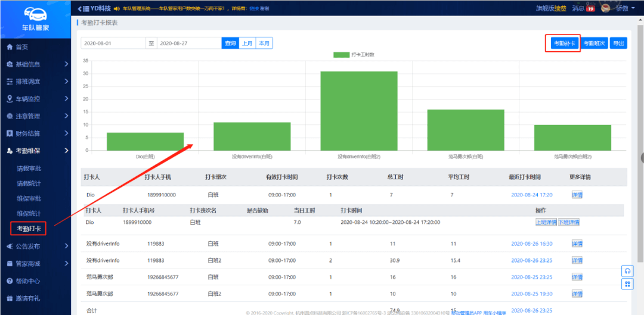Viewport: 644px width, 315px height.
Task: Click the 上班详情 link for Dio
Action: coord(546,222)
